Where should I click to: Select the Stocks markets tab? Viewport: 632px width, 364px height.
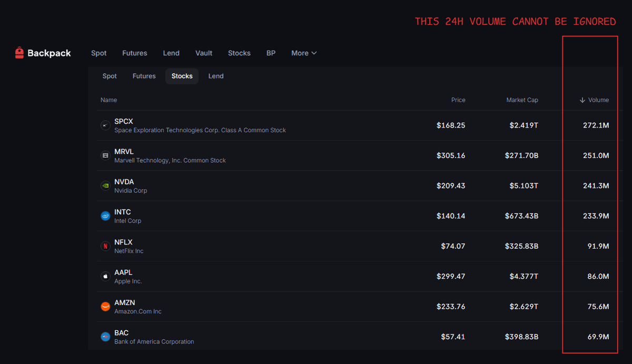pos(182,76)
